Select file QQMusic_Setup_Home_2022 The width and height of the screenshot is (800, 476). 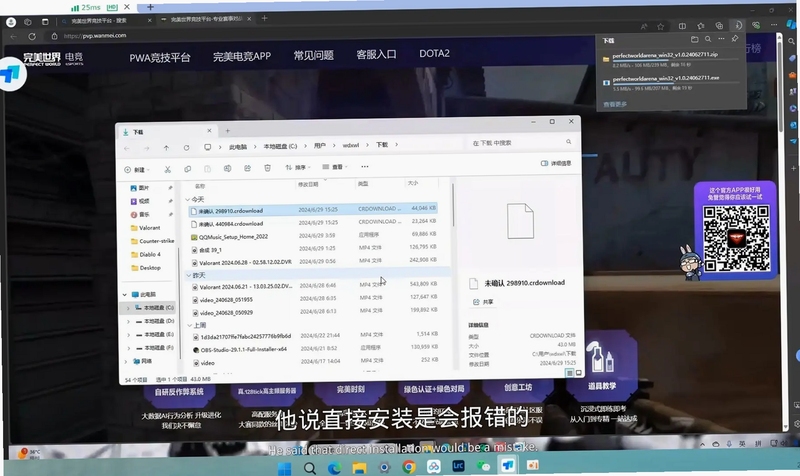point(233,237)
